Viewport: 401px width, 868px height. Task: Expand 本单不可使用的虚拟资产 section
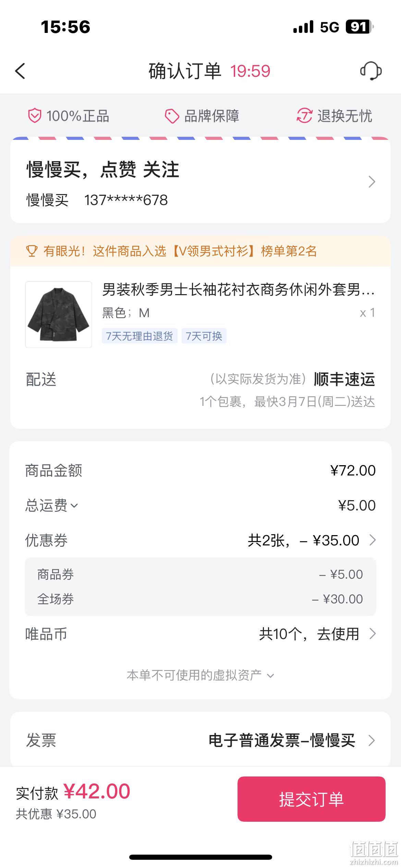[200, 675]
